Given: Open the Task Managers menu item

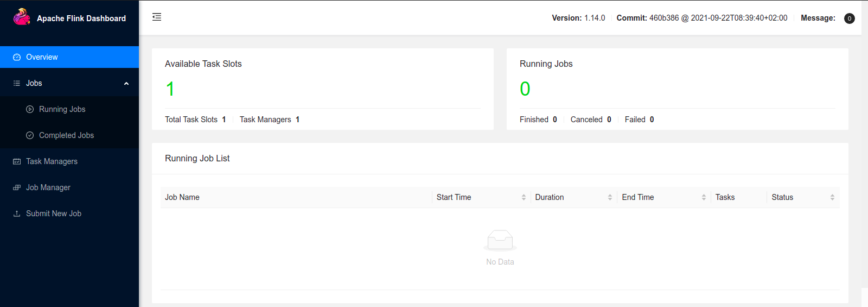Looking at the screenshot, I should pyautogui.click(x=69, y=161).
